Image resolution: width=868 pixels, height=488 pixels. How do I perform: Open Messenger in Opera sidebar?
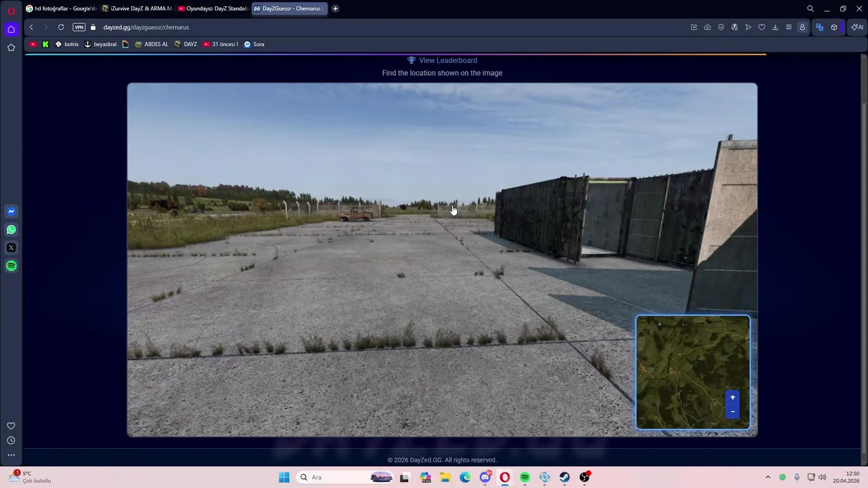[11, 211]
